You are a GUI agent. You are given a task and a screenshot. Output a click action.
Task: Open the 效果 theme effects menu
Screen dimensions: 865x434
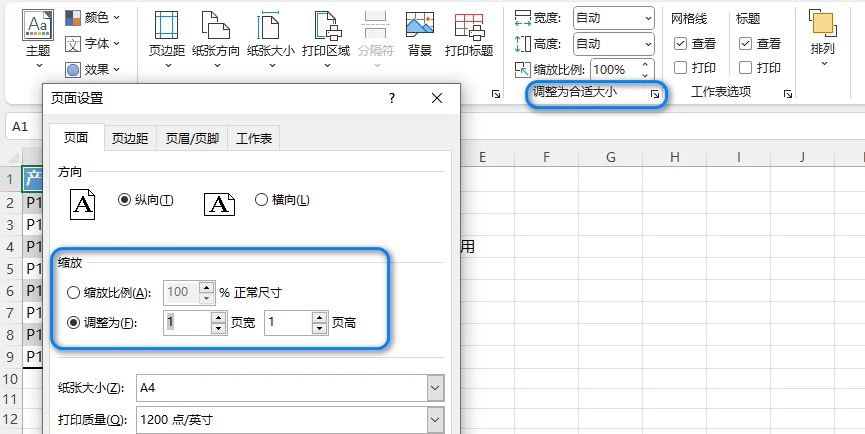tap(92, 69)
